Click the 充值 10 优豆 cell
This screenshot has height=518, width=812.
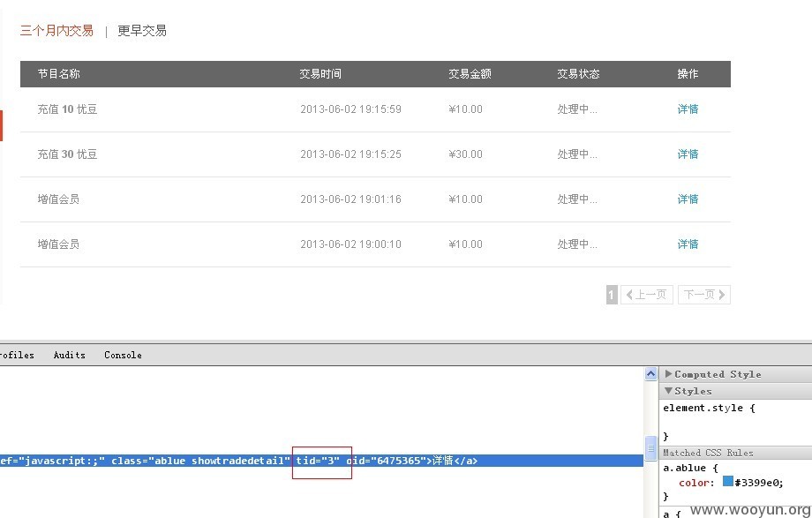tap(67, 109)
